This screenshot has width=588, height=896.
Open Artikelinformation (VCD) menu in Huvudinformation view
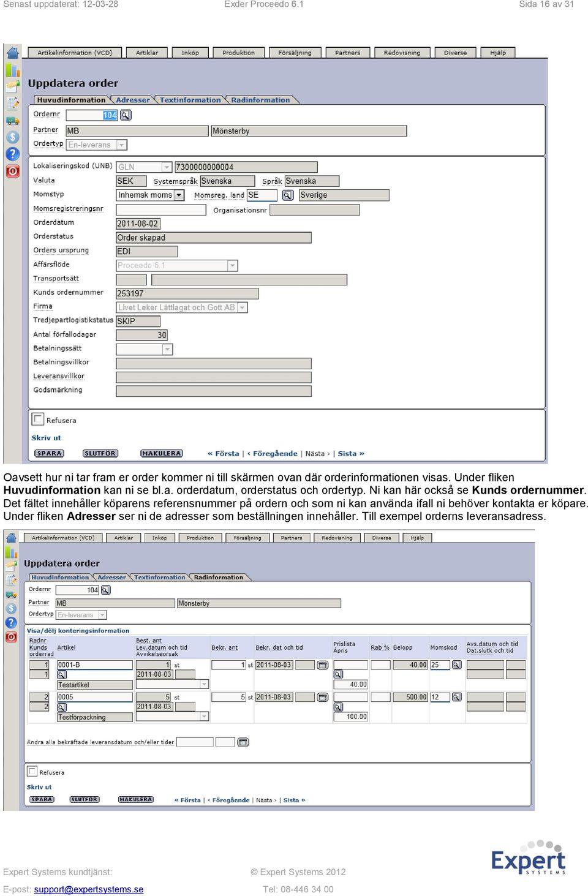75,53
